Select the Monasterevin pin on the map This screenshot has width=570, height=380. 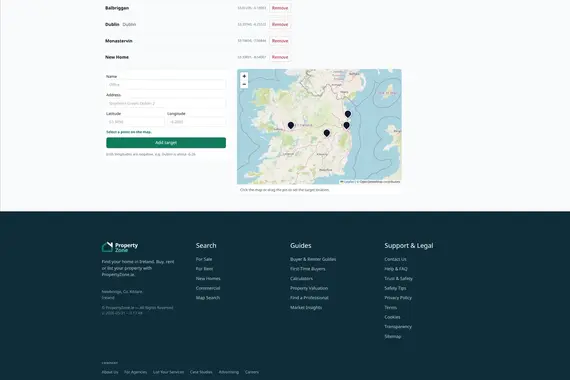pyautogui.click(x=327, y=133)
